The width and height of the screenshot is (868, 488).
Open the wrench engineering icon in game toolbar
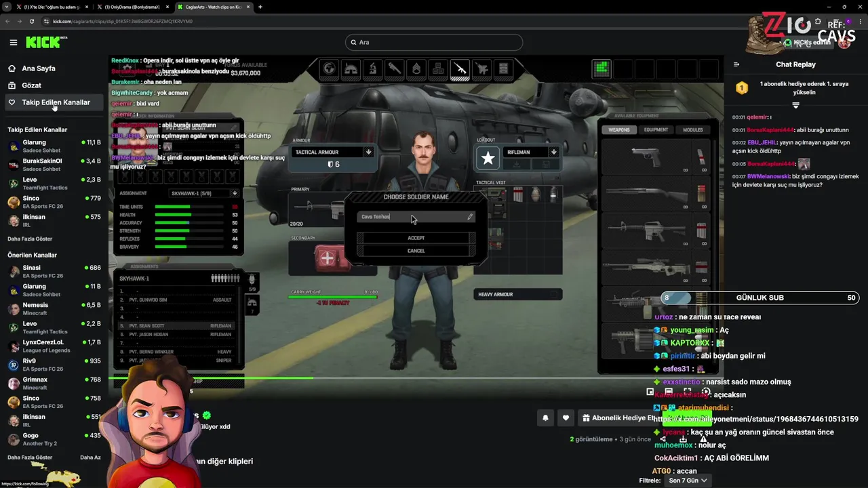(x=394, y=68)
